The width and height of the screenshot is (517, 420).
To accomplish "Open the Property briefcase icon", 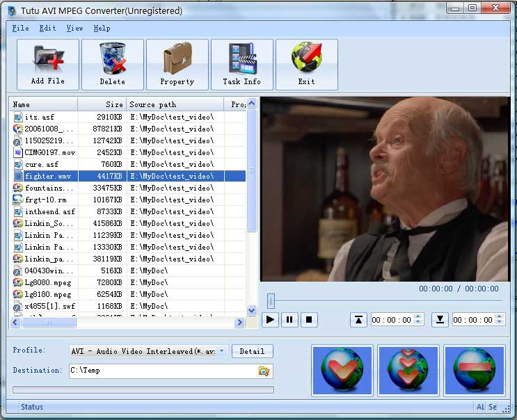I will pos(177,64).
